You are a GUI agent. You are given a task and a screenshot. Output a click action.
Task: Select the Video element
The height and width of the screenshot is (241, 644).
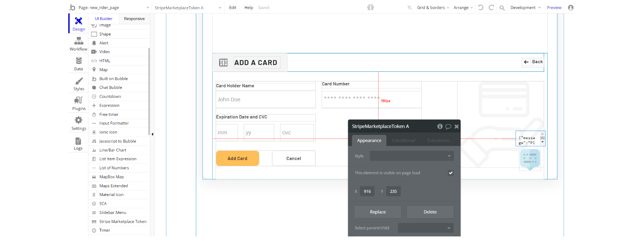click(x=119, y=52)
